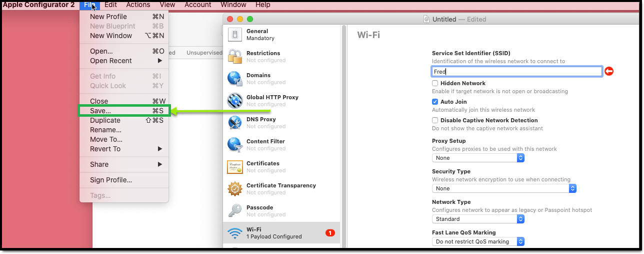Click the File menu title
The height and width of the screenshot is (254, 644).
(x=90, y=5)
